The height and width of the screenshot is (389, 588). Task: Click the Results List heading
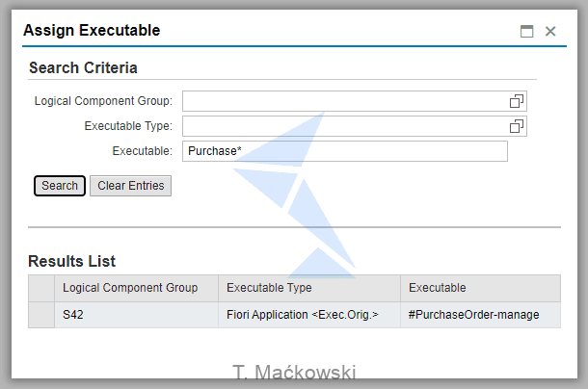pos(72,261)
